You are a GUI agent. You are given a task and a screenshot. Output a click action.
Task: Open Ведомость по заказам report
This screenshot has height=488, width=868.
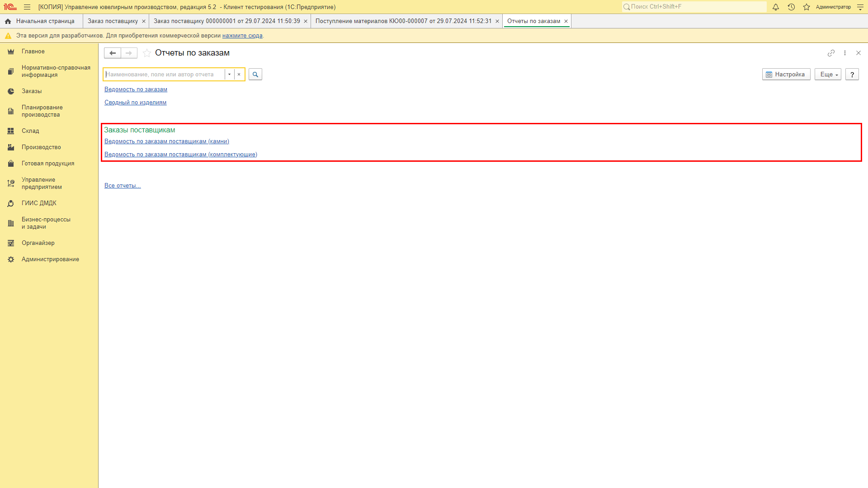(x=136, y=89)
